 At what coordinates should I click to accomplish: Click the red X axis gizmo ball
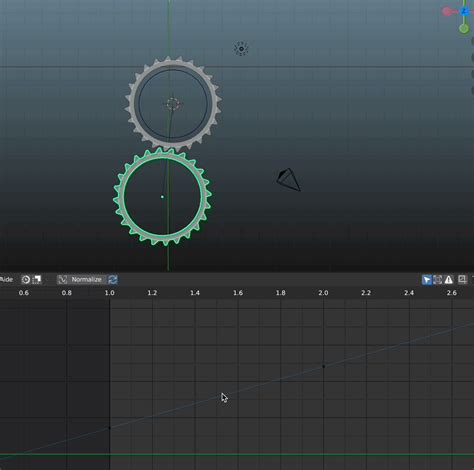click(x=447, y=12)
